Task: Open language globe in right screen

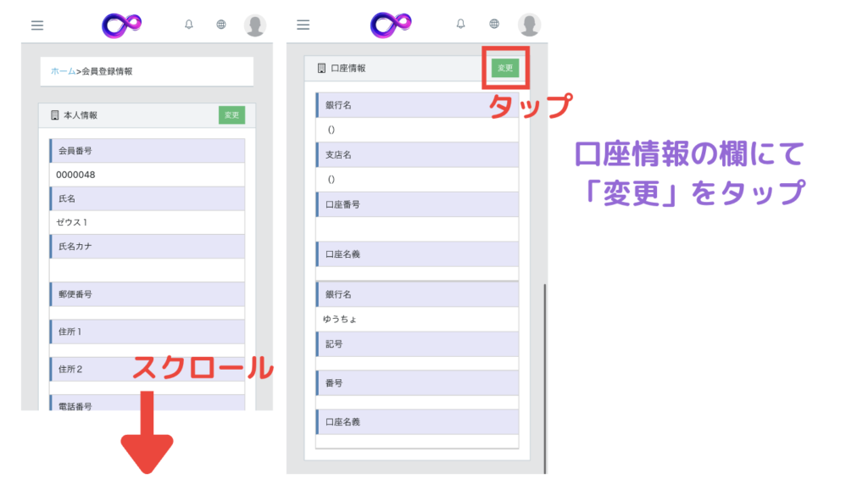Action: click(x=494, y=25)
